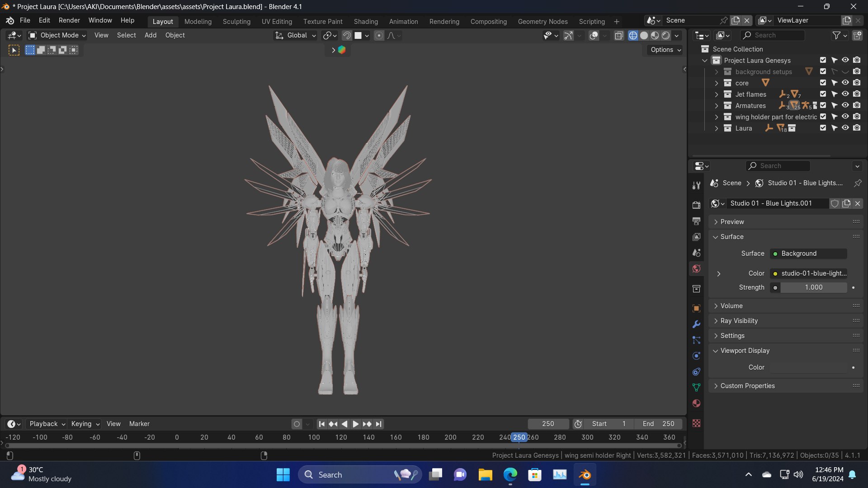The height and width of the screenshot is (488, 868).
Task: Open the Particles properties tab
Action: coord(696,340)
